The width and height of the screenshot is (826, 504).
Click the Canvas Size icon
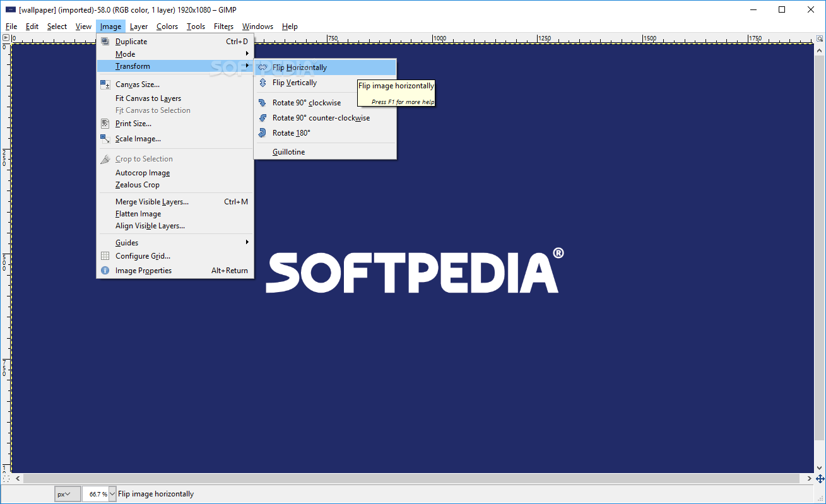point(105,84)
